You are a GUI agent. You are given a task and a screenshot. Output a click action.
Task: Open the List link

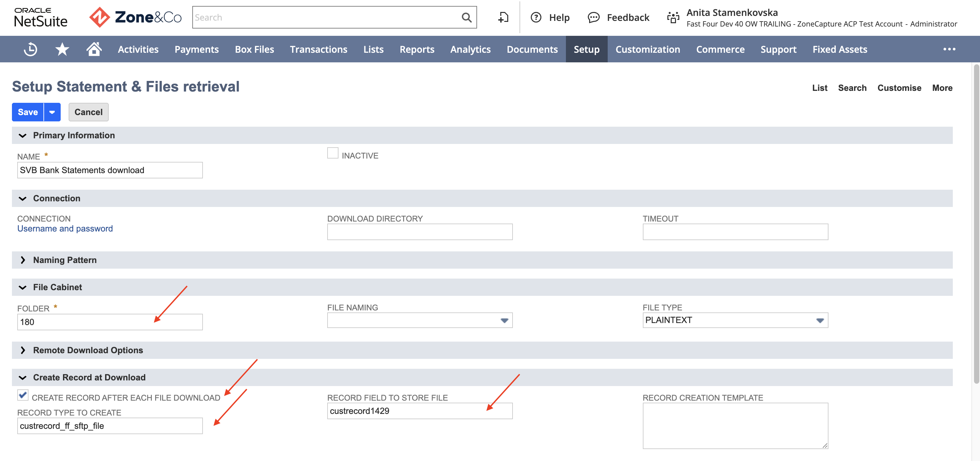(820, 88)
